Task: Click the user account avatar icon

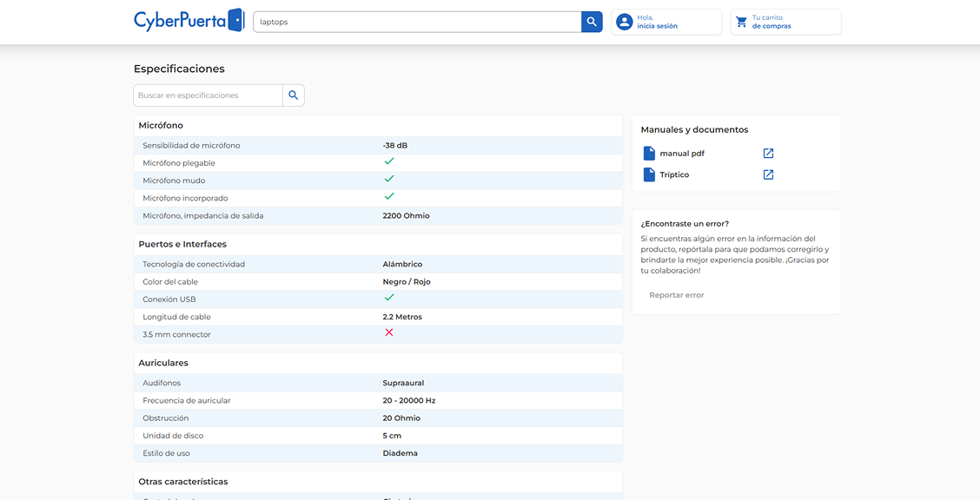Action: coord(624,22)
